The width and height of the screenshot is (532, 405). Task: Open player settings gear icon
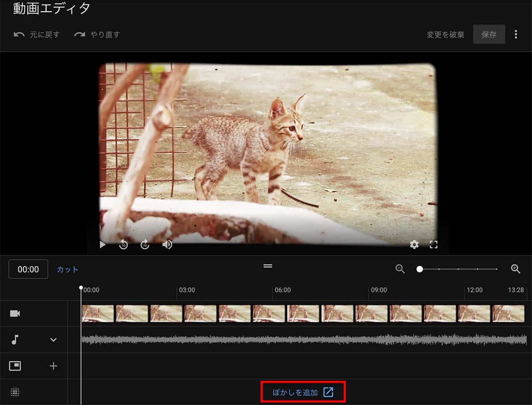click(414, 244)
